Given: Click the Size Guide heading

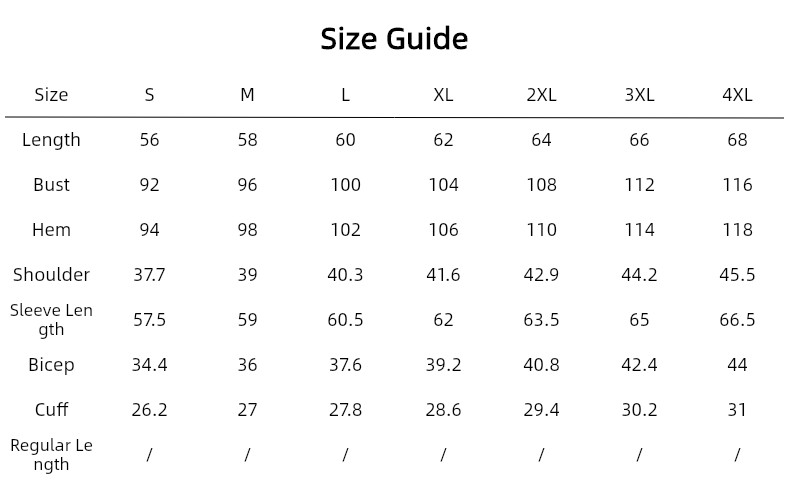Looking at the screenshot, I should point(394,39).
